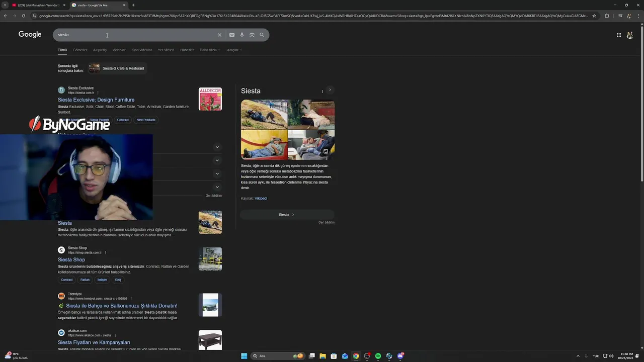Submit search using the magnifier icon

(262, 35)
